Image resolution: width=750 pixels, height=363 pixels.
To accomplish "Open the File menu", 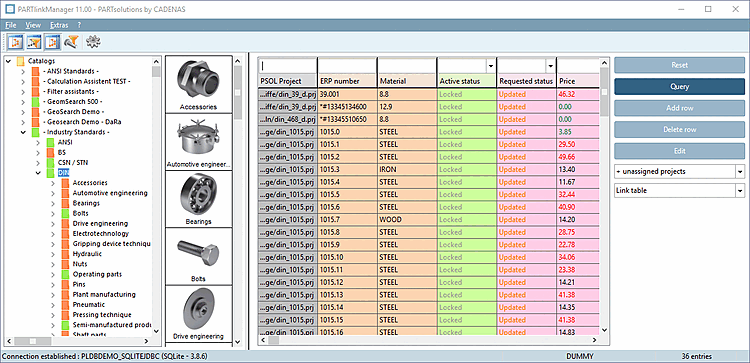I will pos(11,25).
